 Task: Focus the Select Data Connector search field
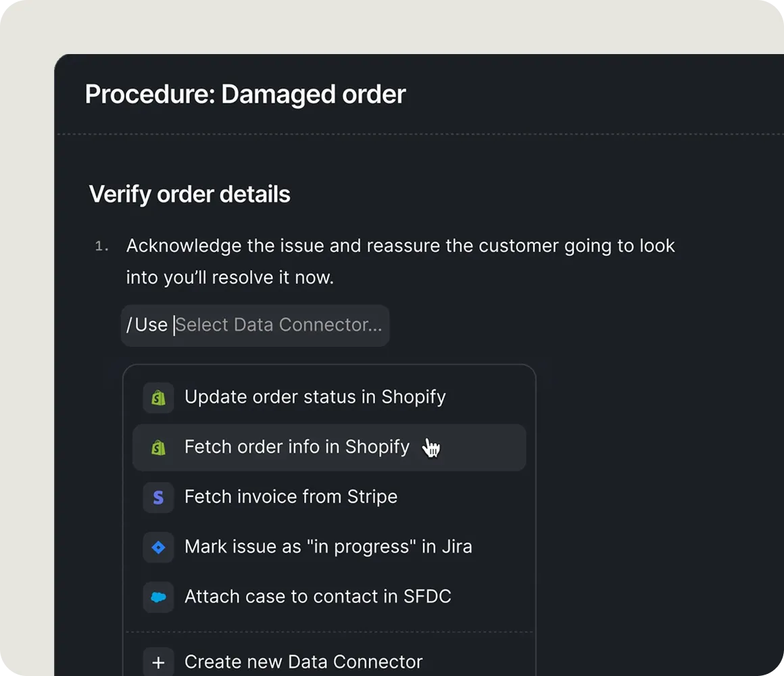coord(278,325)
